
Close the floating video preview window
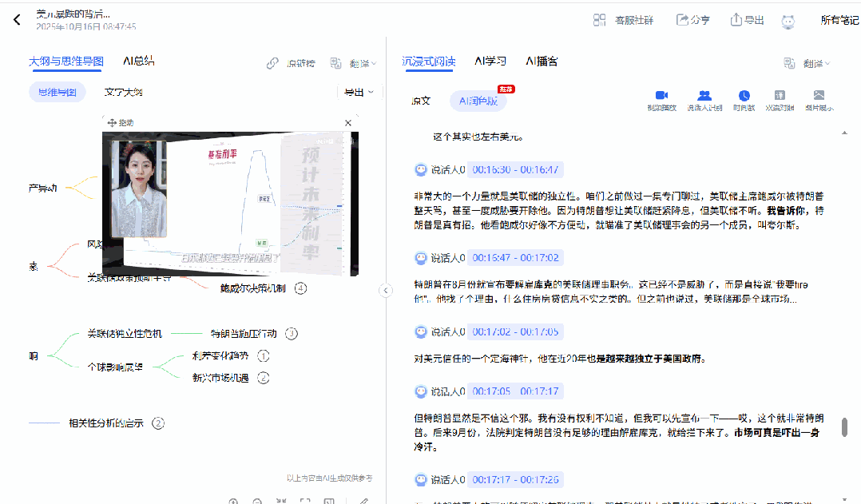click(x=348, y=123)
